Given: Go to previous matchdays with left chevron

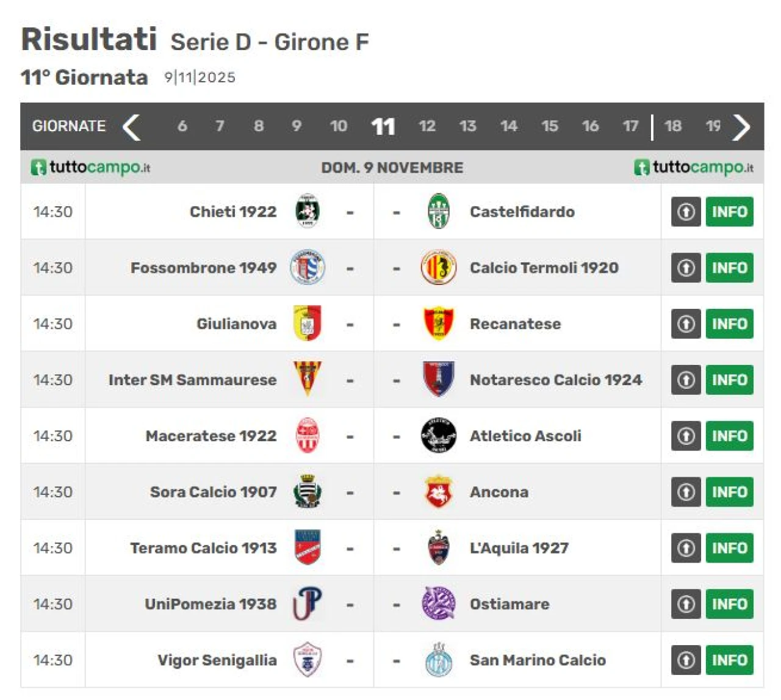Looking at the screenshot, I should (x=131, y=127).
